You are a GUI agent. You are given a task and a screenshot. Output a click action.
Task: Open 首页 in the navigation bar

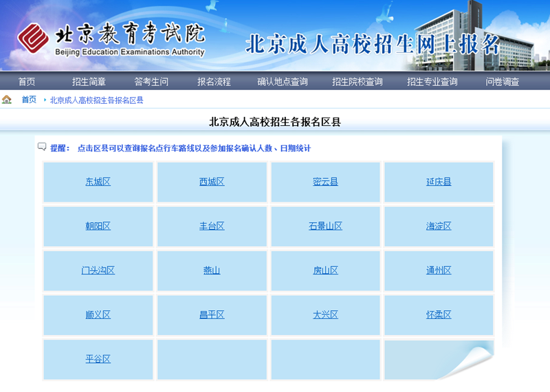tap(27, 82)
